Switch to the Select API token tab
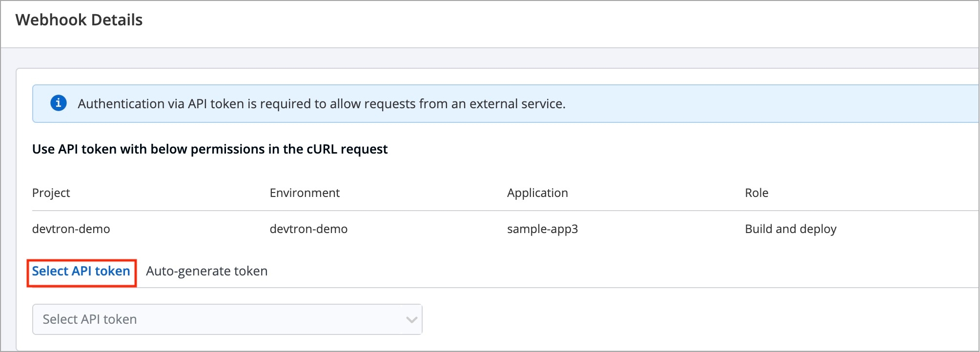 [81, 271]
